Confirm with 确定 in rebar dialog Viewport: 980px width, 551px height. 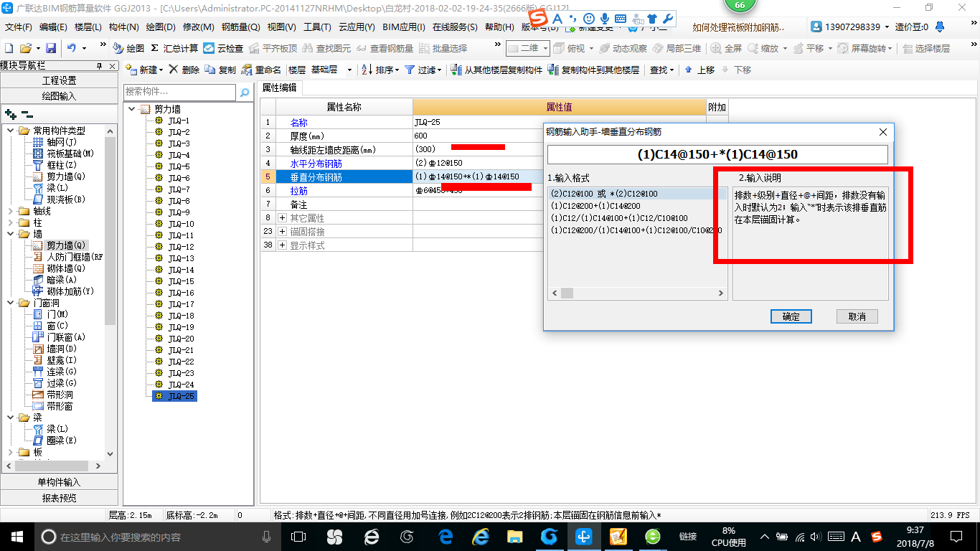[x=791, y=316]
